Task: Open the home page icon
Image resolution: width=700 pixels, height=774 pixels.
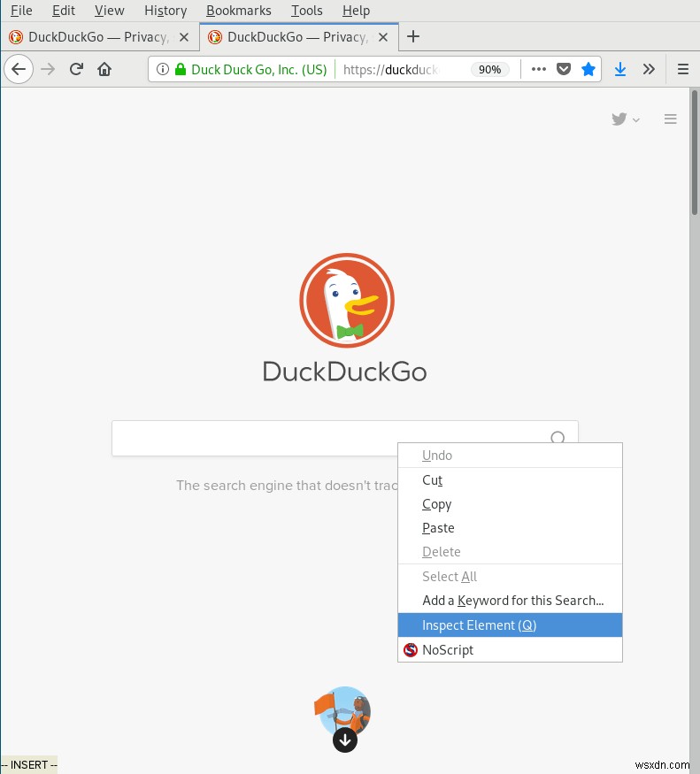Action: click(104, 69)
